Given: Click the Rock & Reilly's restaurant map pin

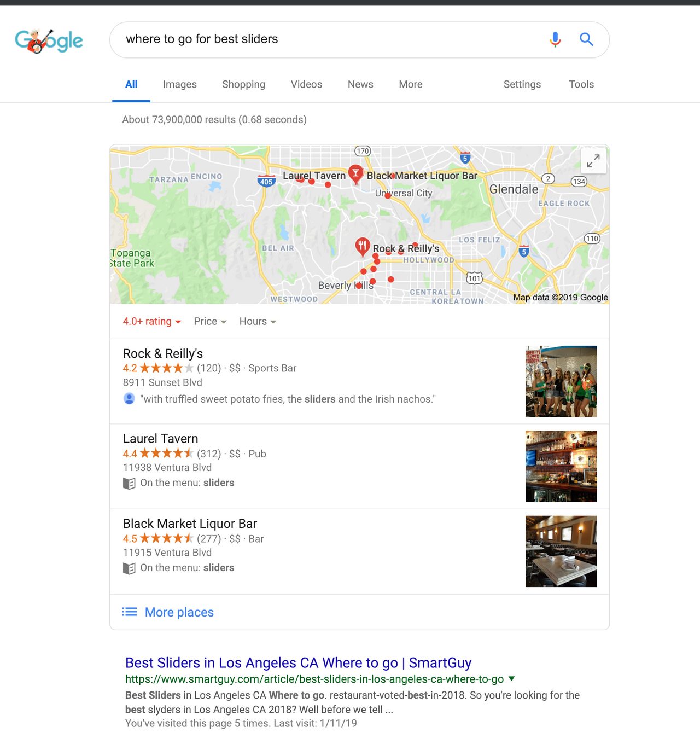Looking at the screenshot, I should pyautogui.click(x=363, y=247).
